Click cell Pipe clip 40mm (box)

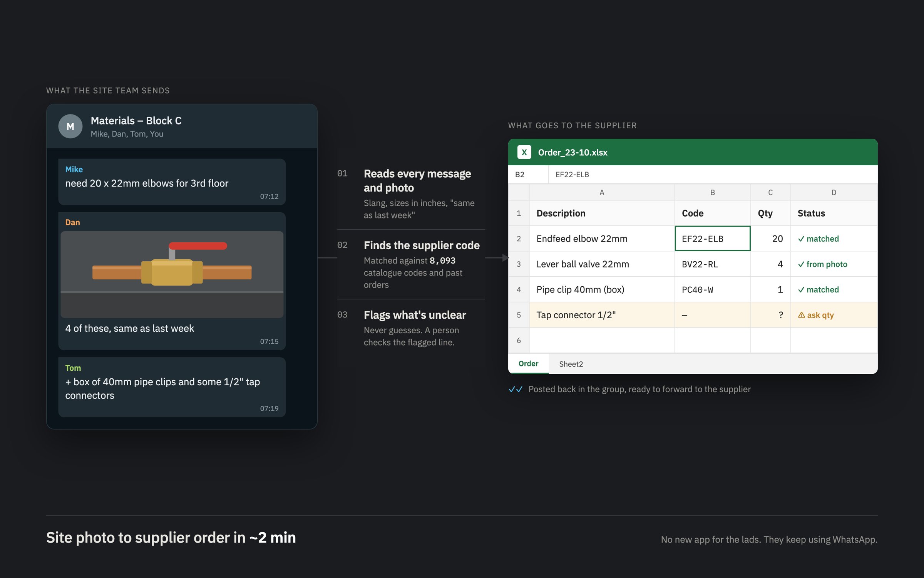click(602, 289)
